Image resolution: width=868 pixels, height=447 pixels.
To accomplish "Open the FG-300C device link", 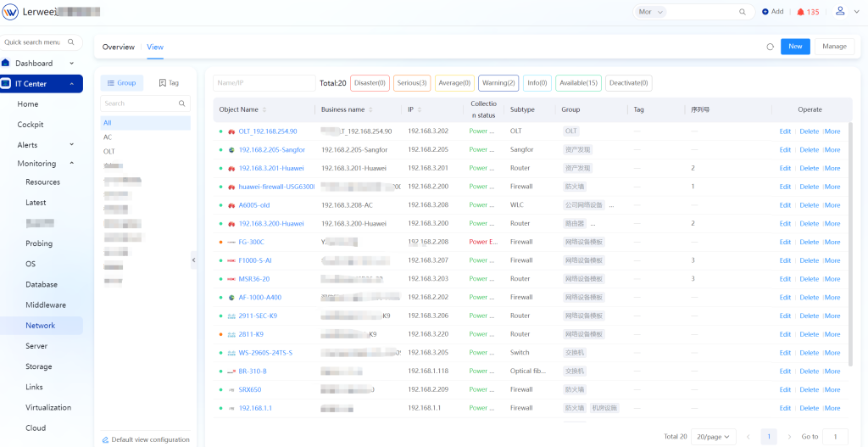I will coord(251,242).
